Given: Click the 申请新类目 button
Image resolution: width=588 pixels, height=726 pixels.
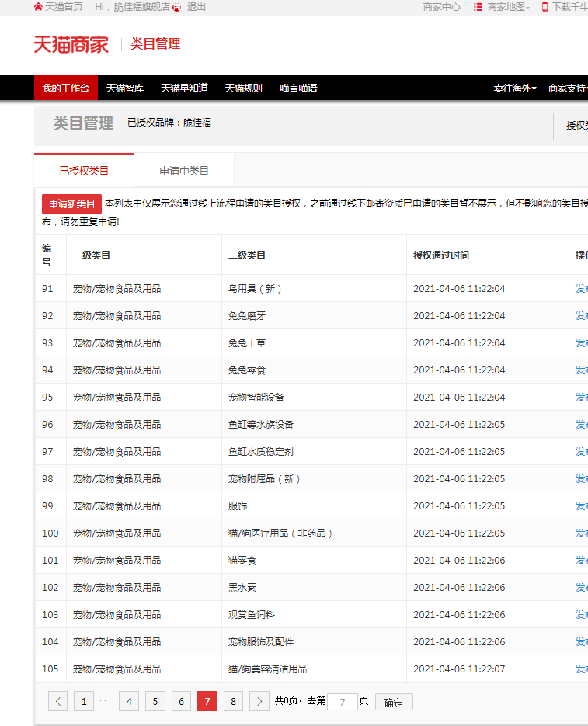Looking at the screenshot, I should click(71, 203).
